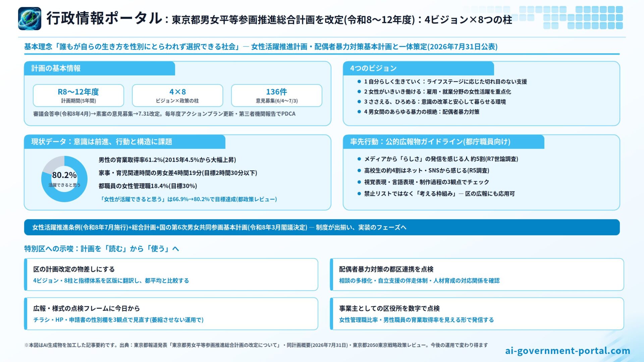Click the 審議会答申 process description line
The image size is (644, 362).
[x=164, y=114]
